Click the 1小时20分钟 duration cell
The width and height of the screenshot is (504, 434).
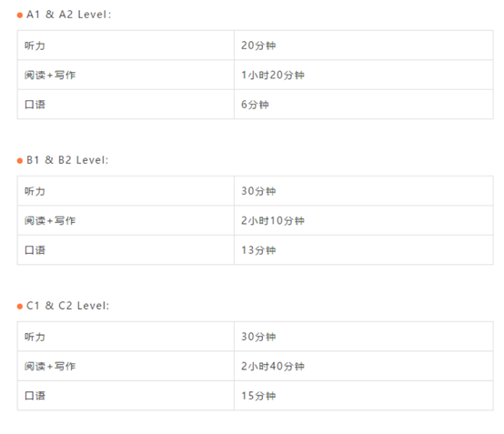[x=364, y=75]
